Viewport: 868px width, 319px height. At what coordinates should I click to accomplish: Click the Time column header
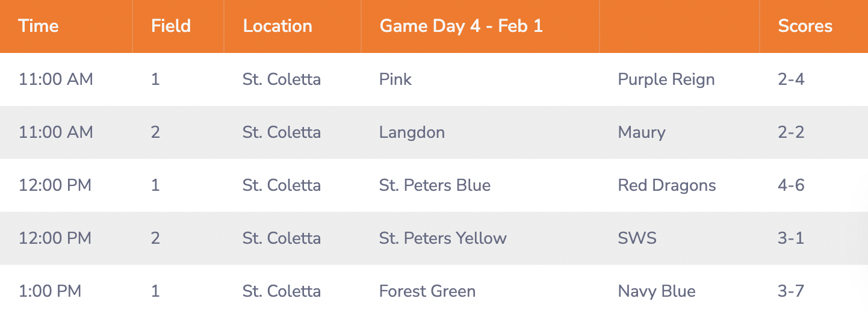[39, 26]
